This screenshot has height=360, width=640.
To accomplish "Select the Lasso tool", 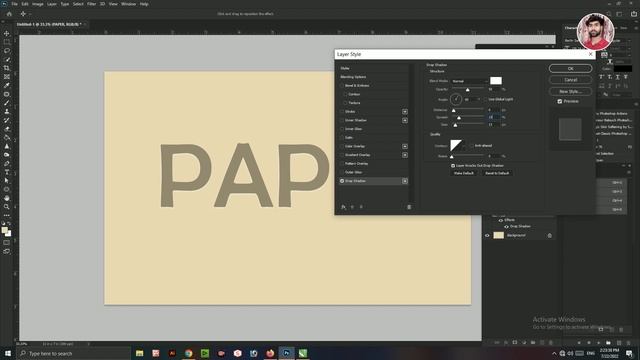I will click(x=7, y=51).
